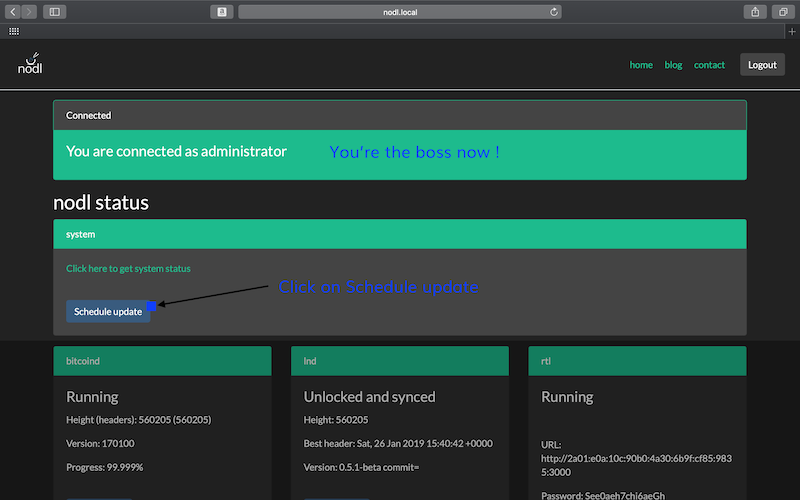Open the home navigation link
This screenshot has height=500, width=800.
[641, 65]
